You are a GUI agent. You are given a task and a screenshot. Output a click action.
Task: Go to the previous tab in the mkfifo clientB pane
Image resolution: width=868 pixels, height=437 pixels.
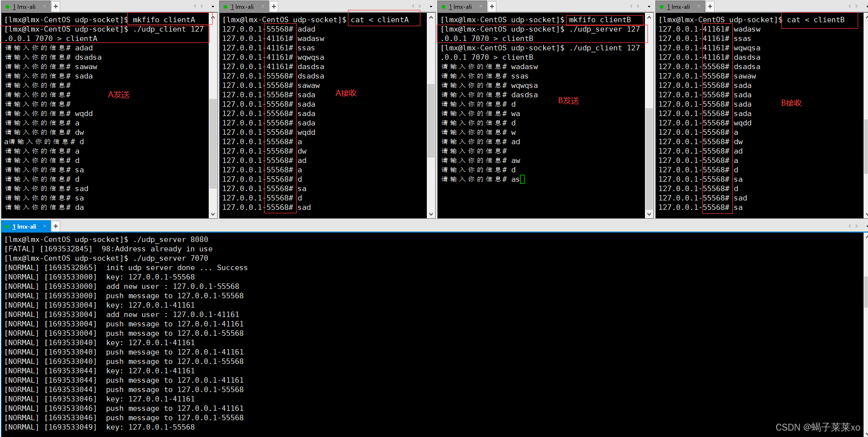631,6
